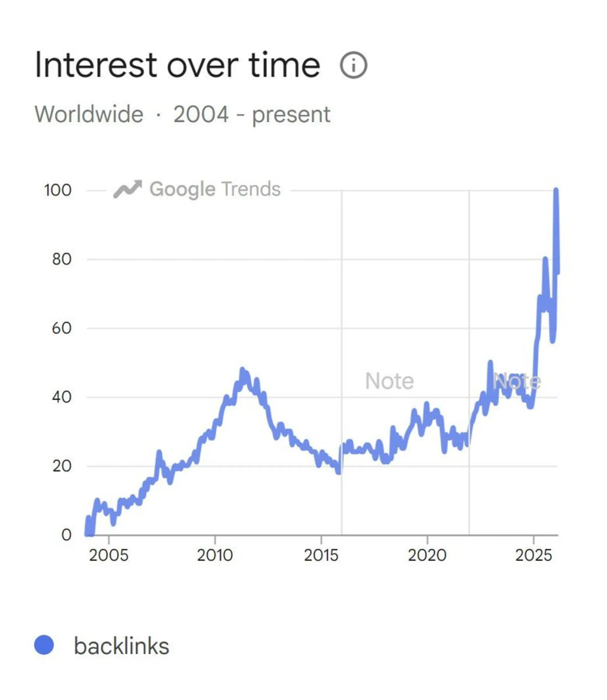Open the first Note near 2016
This screenshot has height=700, width=607.
tap(389, 381)
